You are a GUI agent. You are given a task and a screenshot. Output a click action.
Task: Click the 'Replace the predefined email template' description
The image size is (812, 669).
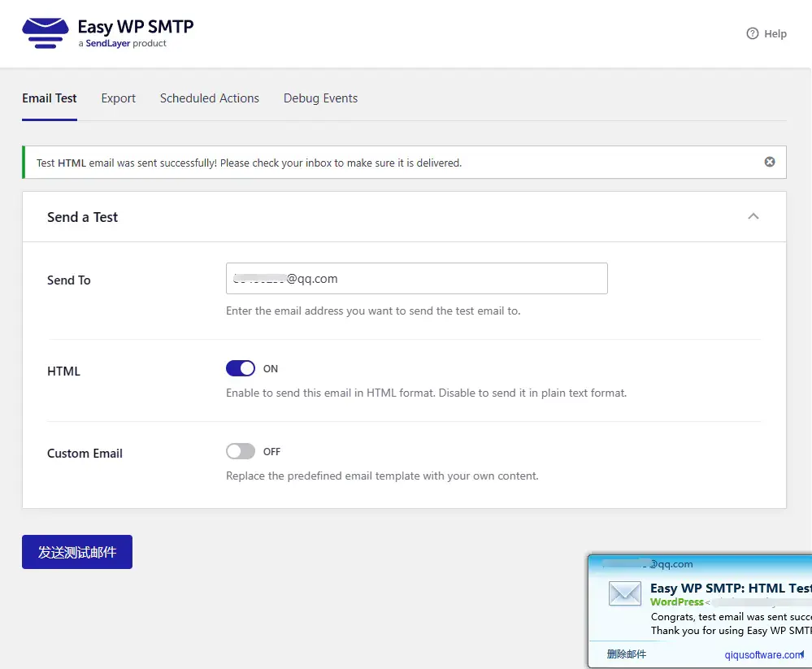click(382, 476)
